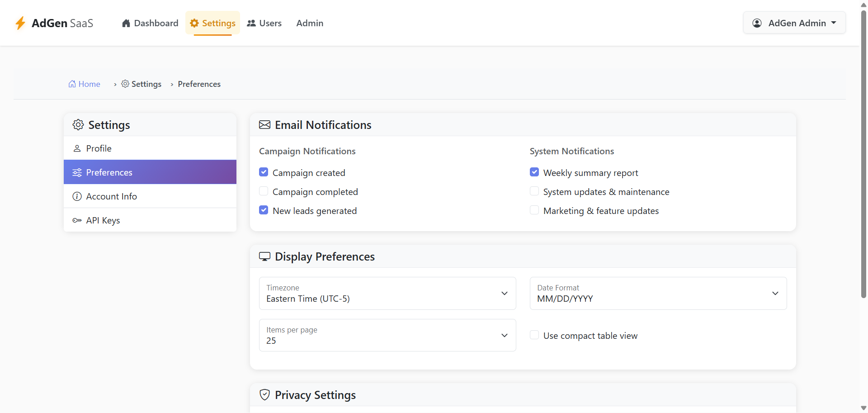Click the key icon next to API Keys
Screen dimensions: 868x413
(x=77, y=220)
